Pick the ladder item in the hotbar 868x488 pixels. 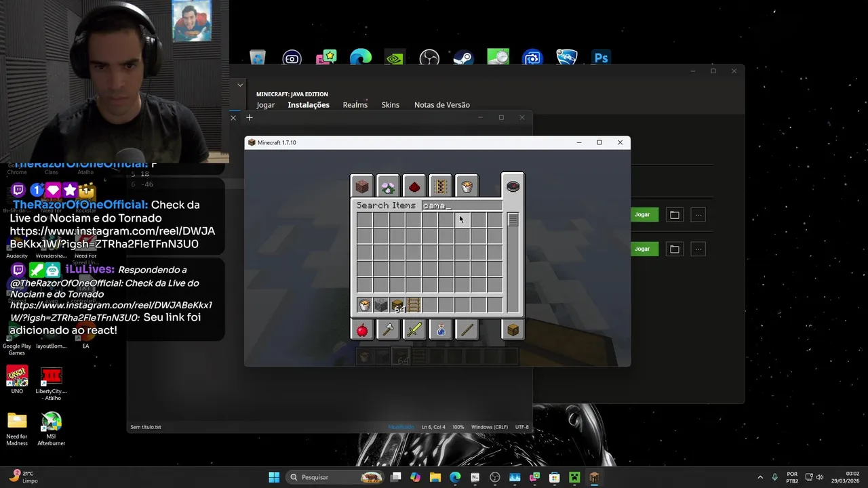pyautogui.click(x=414, y=305)
